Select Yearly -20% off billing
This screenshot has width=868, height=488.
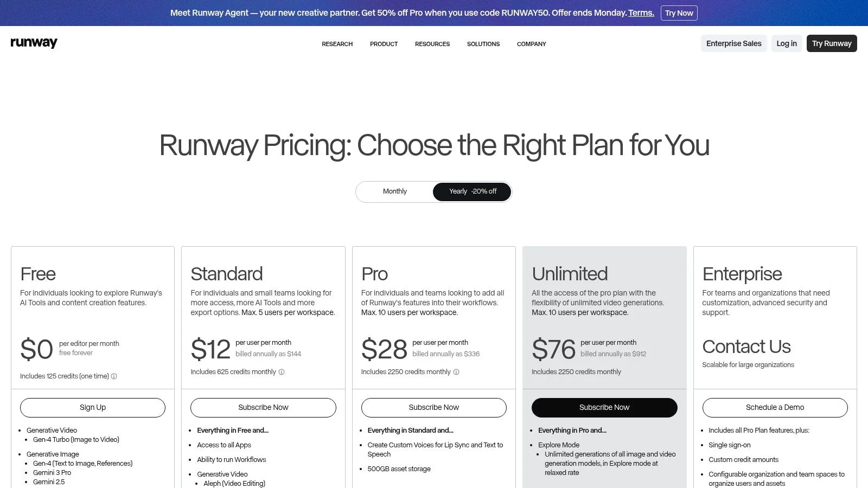tap(472, 191)
